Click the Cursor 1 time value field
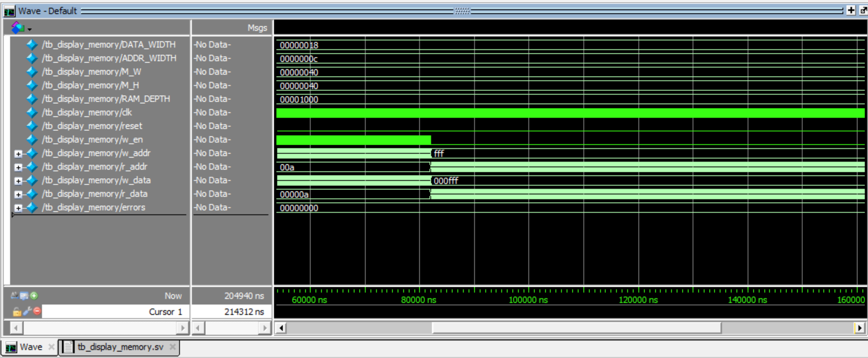 pos(232,312)
